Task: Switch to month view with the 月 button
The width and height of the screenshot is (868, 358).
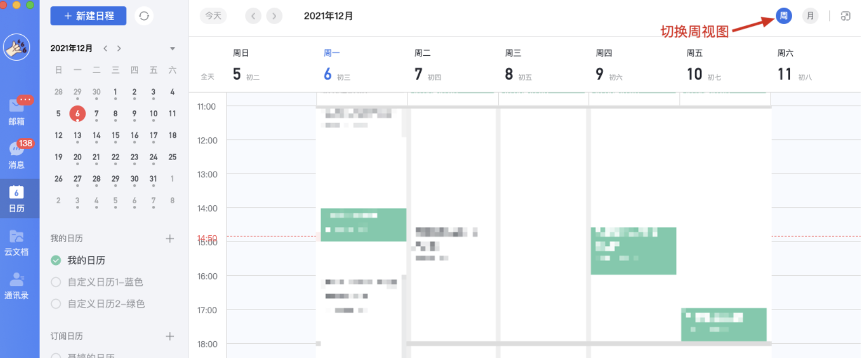Action: (810, 16)
